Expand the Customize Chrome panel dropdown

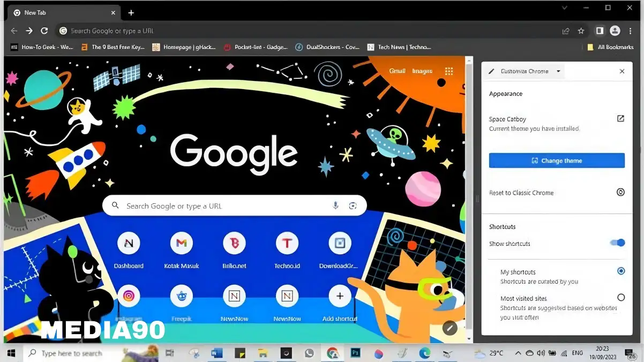click(558, 71)
